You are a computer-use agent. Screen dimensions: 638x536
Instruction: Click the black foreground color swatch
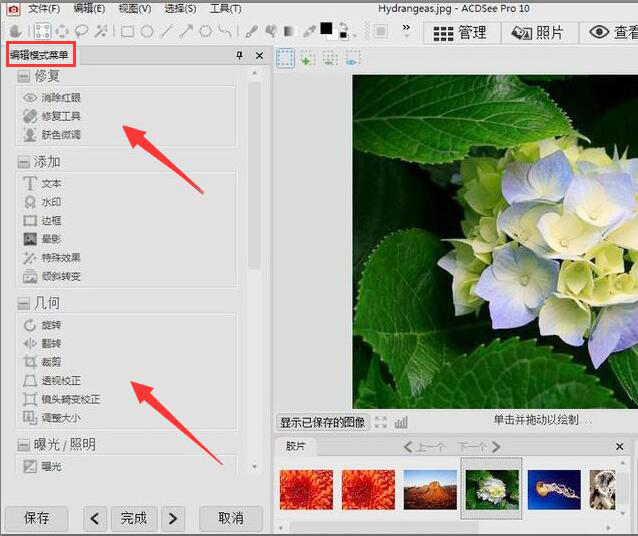(x=326, y=28)
